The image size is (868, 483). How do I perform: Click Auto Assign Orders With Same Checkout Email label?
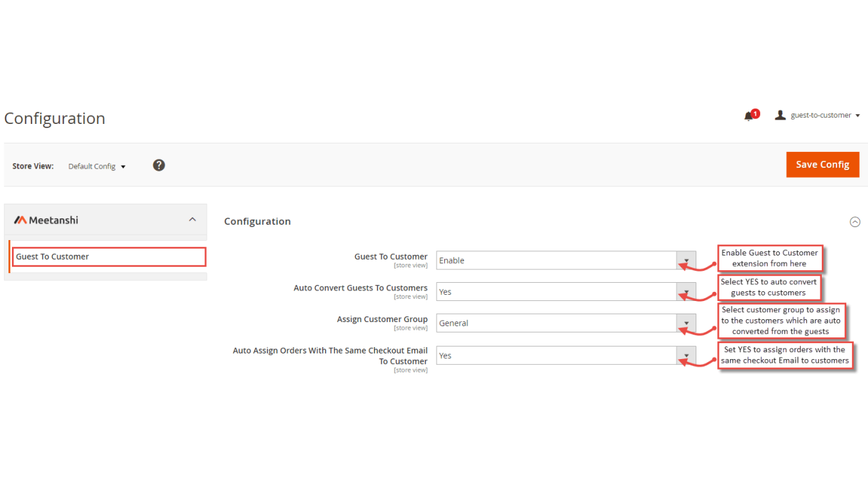(330, 356)
